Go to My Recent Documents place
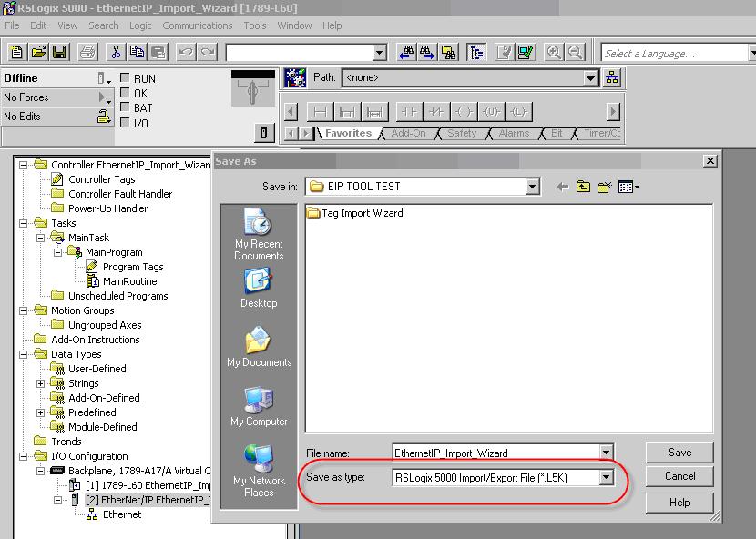Screen dimensions: 756x539 259,235
